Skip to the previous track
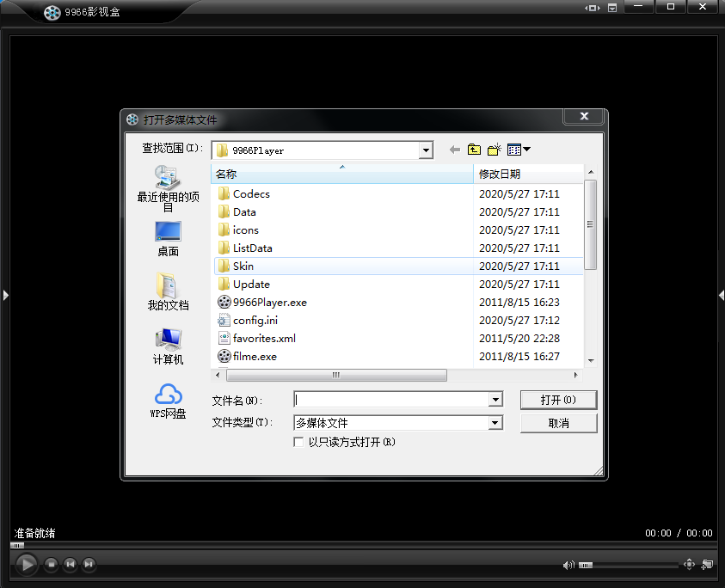Image resolution: width=725 pixels, height=588 pixels. pos(71,565)
